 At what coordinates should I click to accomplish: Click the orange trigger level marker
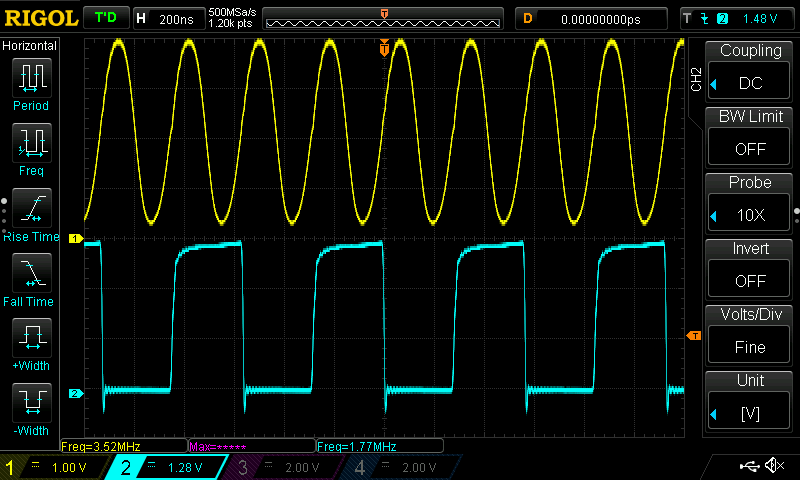tap(694, 335)
